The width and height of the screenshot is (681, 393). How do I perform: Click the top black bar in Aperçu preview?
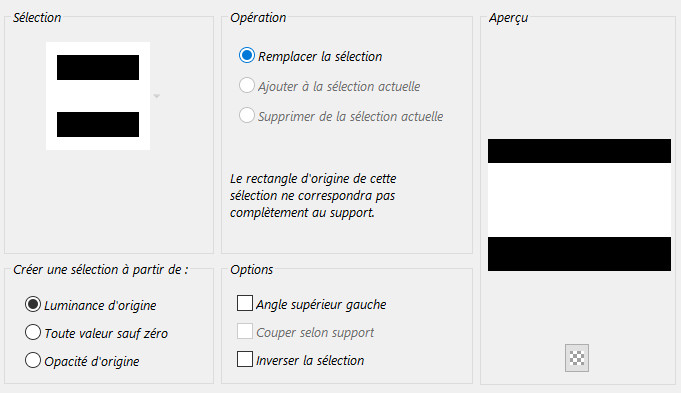(579, 151)
